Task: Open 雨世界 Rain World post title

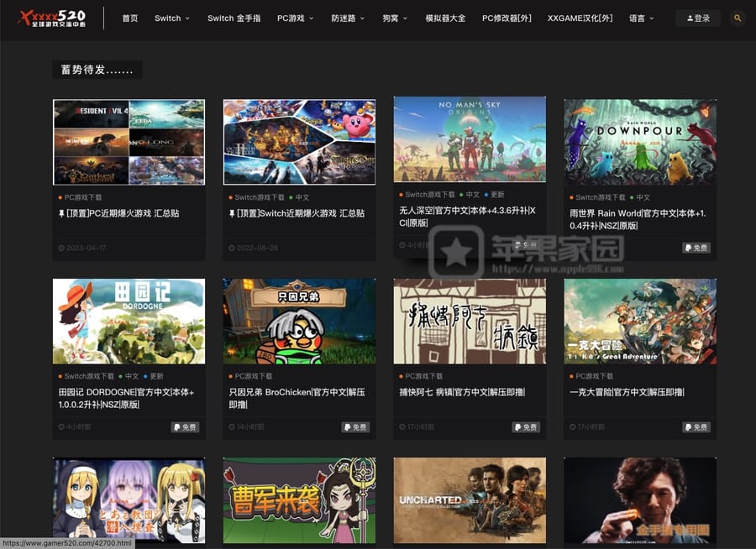Action: 638,219
